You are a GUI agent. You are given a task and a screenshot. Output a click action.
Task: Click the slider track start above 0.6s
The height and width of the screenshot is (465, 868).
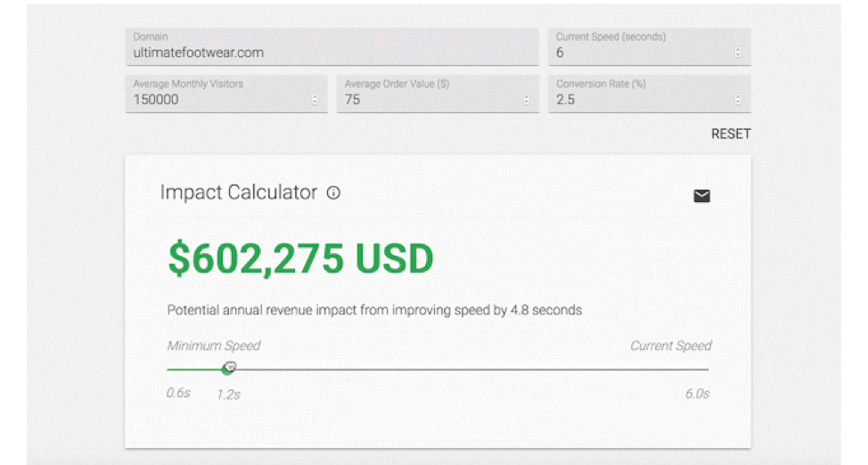[168, 369]
